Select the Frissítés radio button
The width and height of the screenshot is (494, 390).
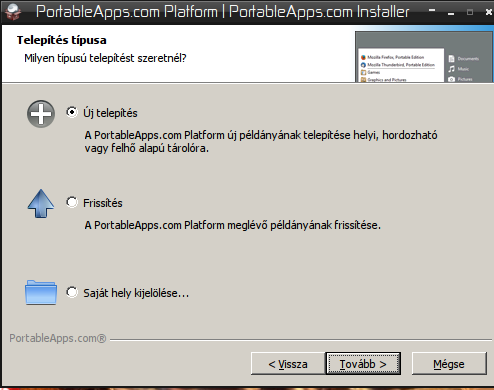click(x=72, y=202)
